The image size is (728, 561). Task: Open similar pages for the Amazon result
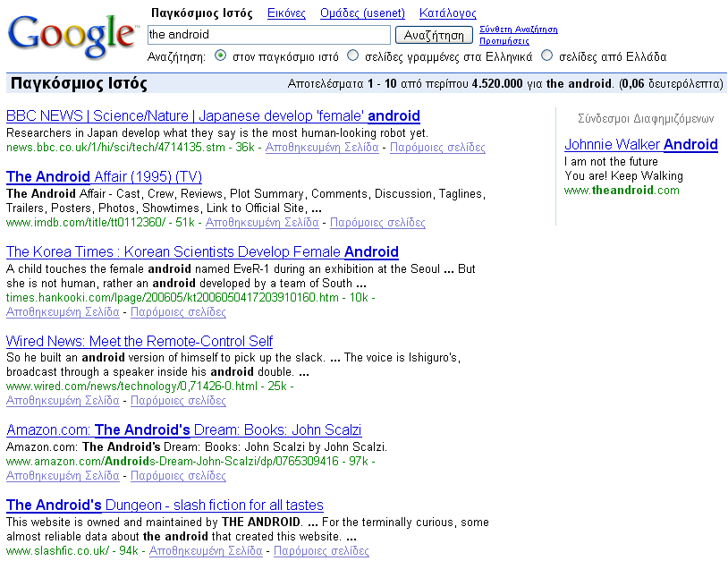178,475
